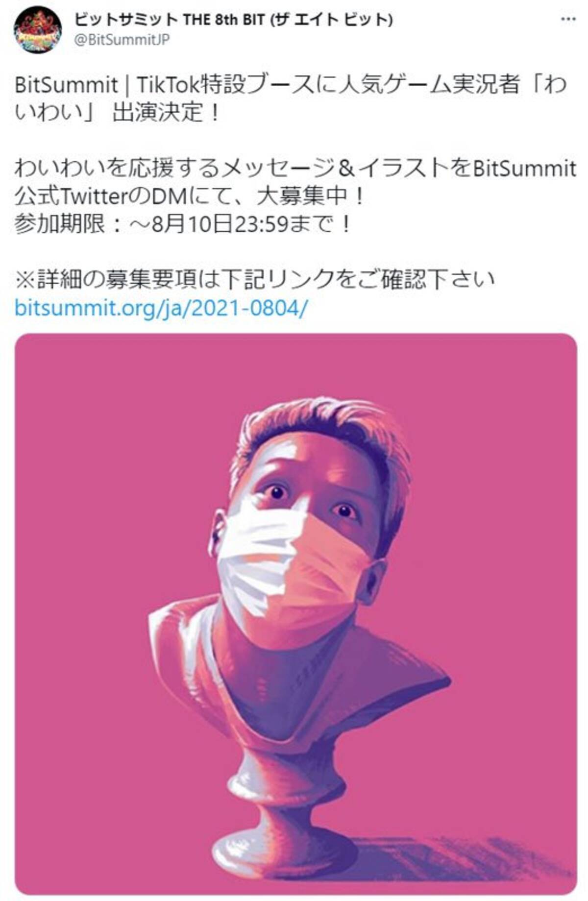Click the line ending with 出演決定！
Screen dimensions: 588x901
tap(117, 113)
